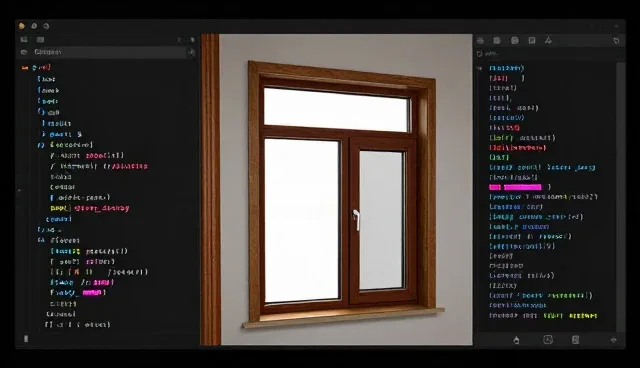Click the yellow highlighted token in left code
This screenshot has width=640, height=368.
coord(60,208)
